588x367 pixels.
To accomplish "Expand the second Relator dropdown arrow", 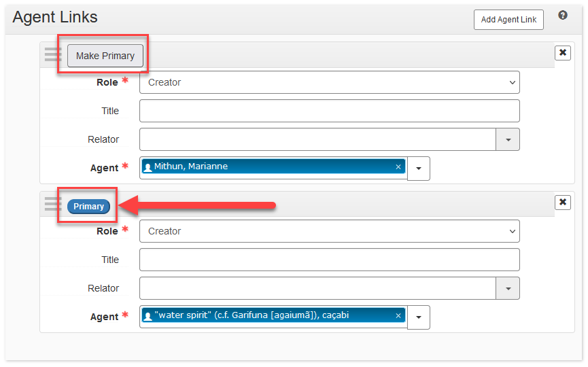I will 508,288.
